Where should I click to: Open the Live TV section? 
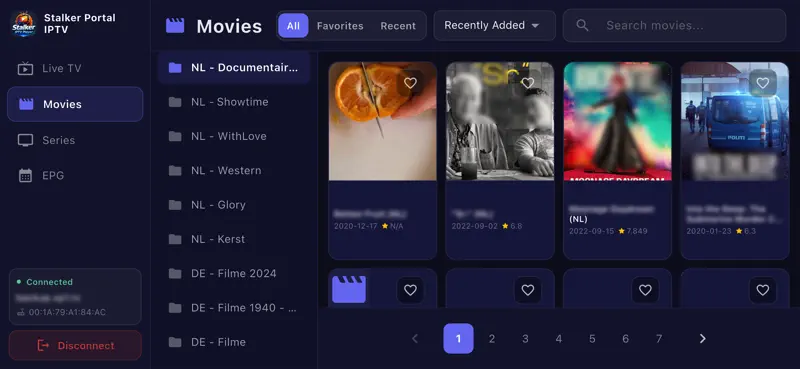click(75, 68)
